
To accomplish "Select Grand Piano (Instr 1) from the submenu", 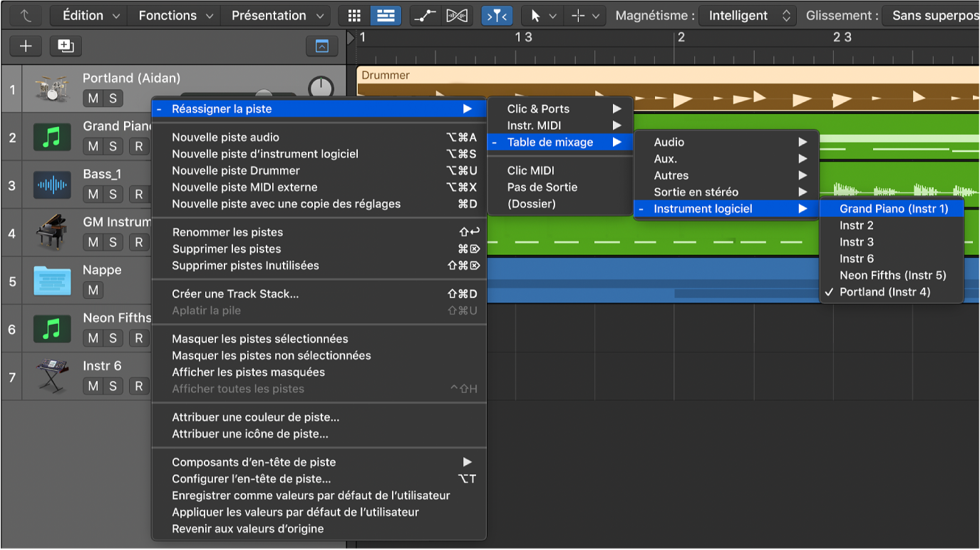I will click(892, 208).
